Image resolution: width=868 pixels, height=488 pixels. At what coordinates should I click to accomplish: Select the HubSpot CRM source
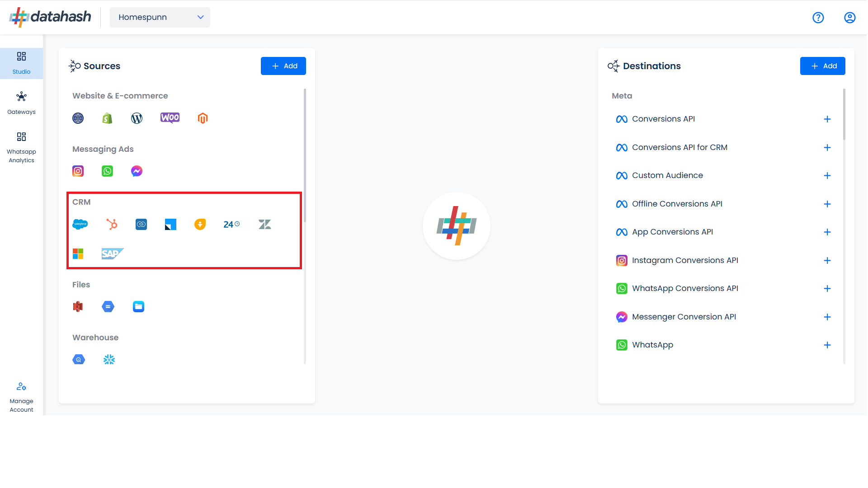pos(112,225)
